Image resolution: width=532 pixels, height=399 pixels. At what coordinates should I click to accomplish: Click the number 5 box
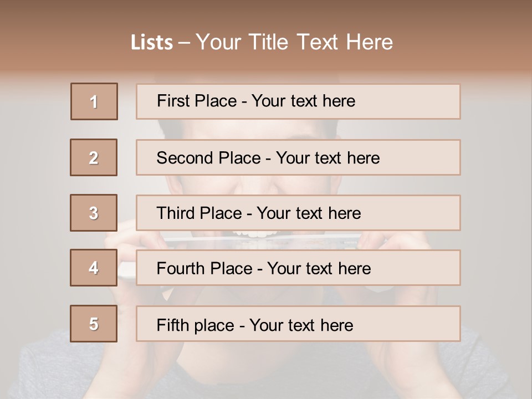94,324
